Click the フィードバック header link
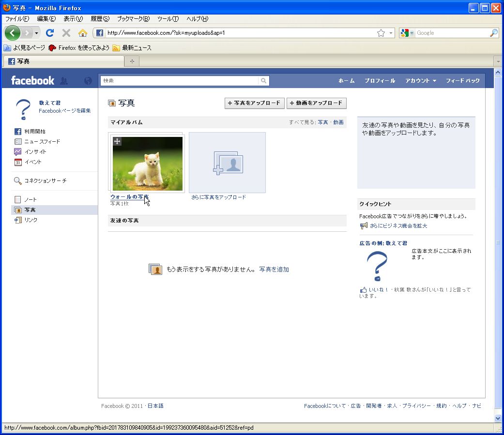This screenshot has width=504, height=435. point(462,81)
